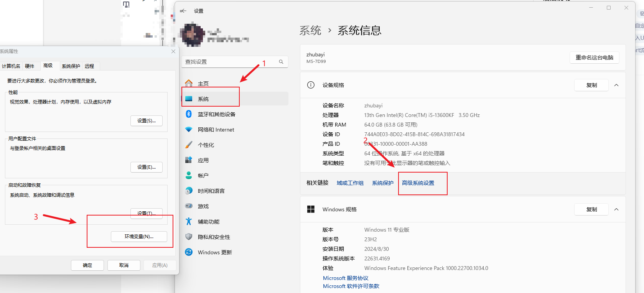
Task: Switch to the 硬件 tab
Action: [30, 66]
